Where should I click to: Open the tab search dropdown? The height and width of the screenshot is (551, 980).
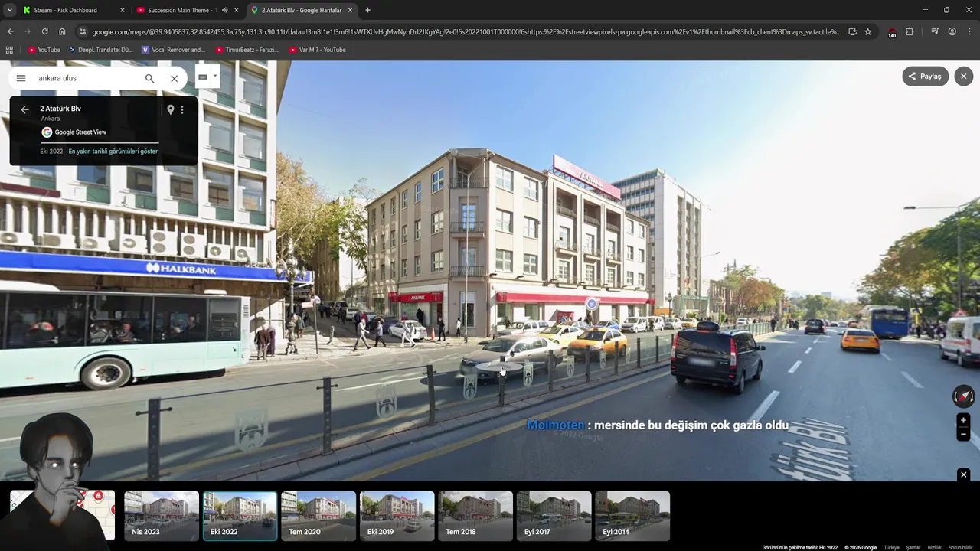pos(9,10)
